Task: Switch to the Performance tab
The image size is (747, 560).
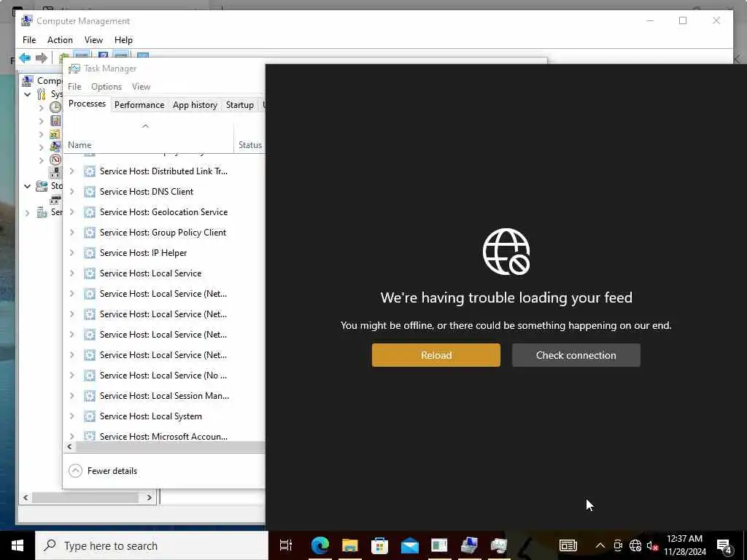Action: (139, 105)
